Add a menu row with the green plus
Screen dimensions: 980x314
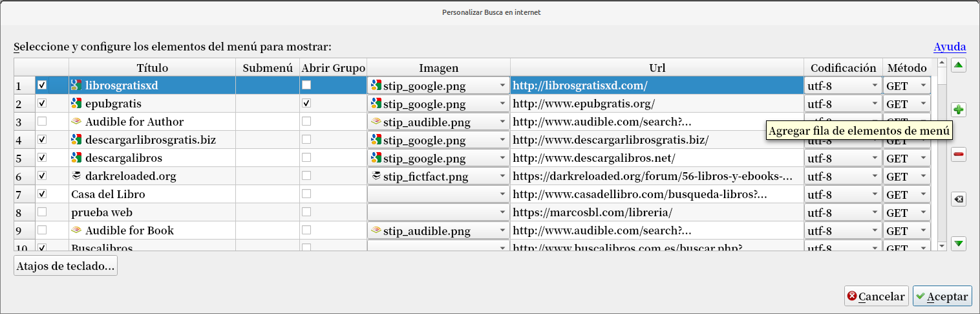pyautogui.click(x=959, y=109)
